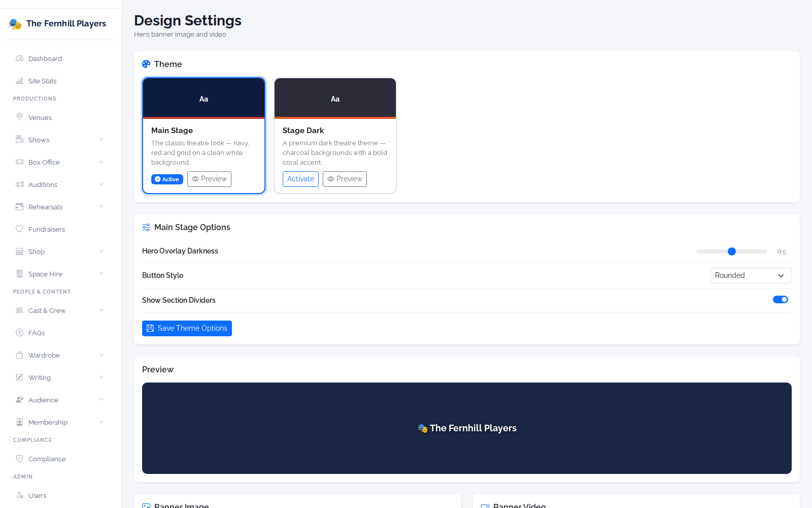812x508 pixels.
Task: Click the Fundraisers heart icon
Action: 19,229
